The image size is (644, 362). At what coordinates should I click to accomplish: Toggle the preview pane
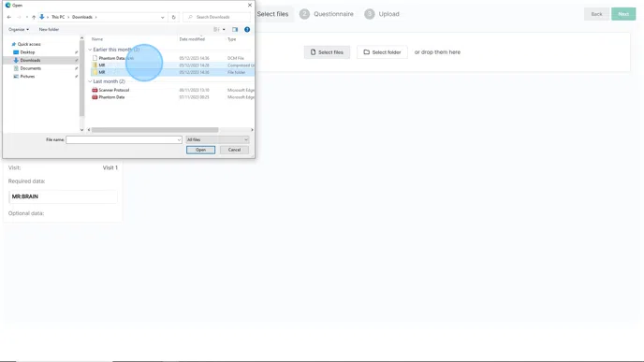[235, 30]
